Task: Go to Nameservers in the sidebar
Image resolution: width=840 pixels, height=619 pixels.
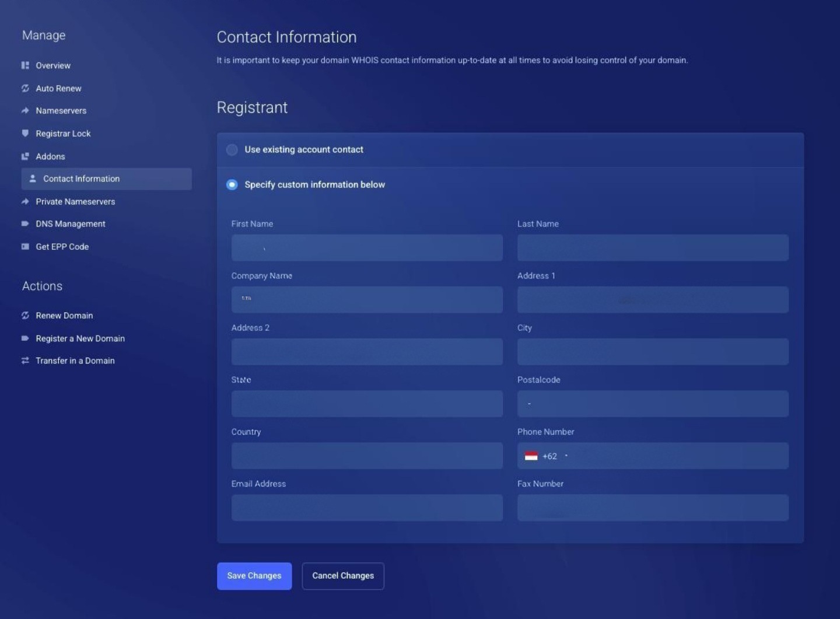Action: (x=61, y=110)
